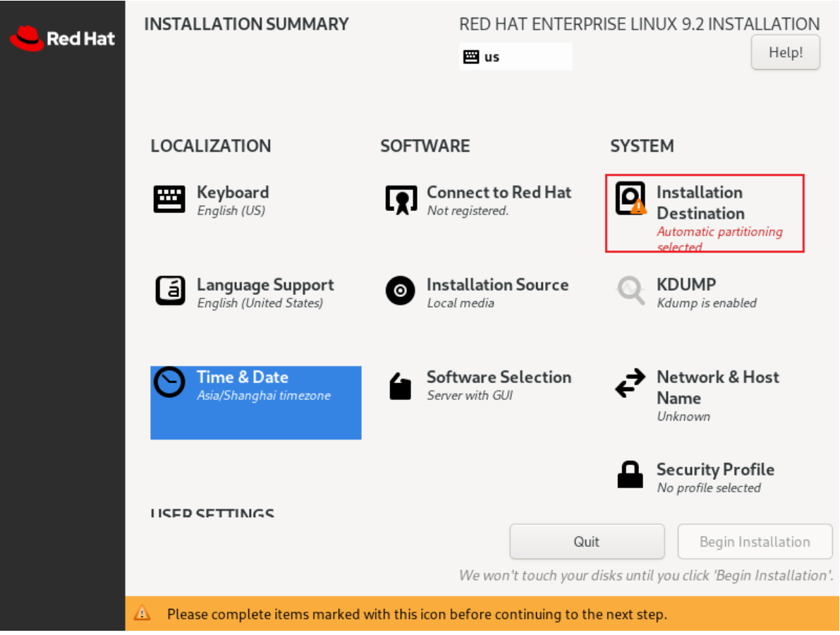Open Connect to Red Hat title
This screenshot has height=635, width=840.
499,193
